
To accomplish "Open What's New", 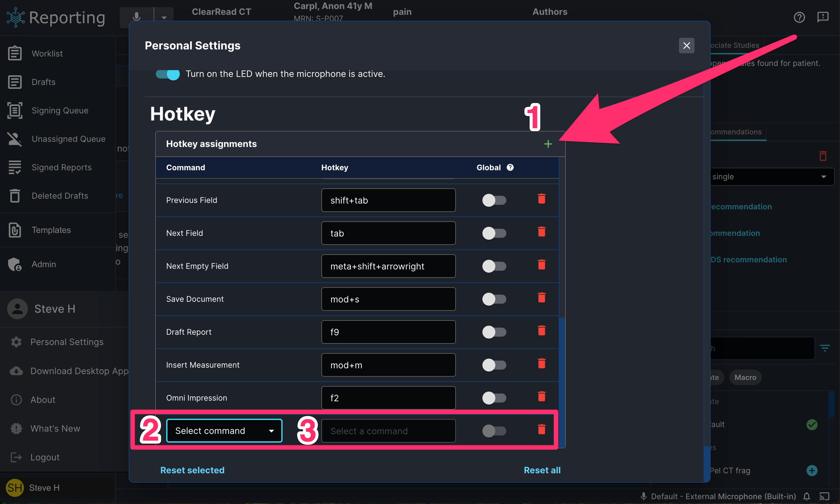I will point(55,429).
